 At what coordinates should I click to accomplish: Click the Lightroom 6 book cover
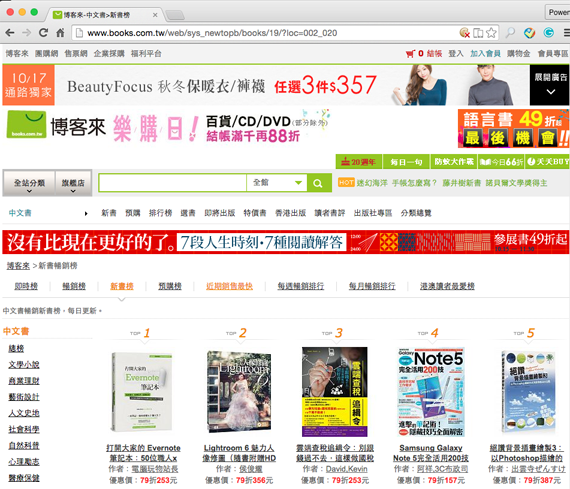[x=239, y=392]
